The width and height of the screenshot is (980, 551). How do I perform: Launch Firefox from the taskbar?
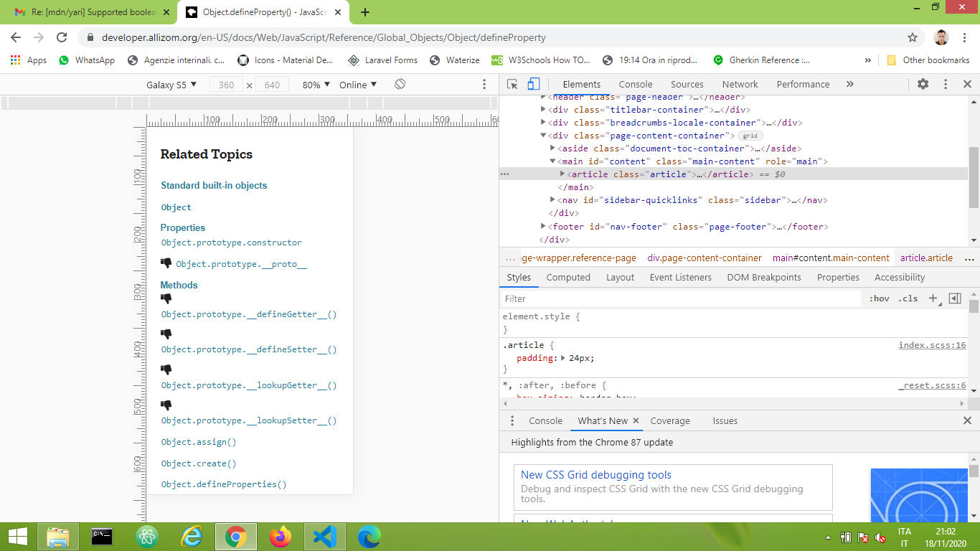click(x=281, y=536)
